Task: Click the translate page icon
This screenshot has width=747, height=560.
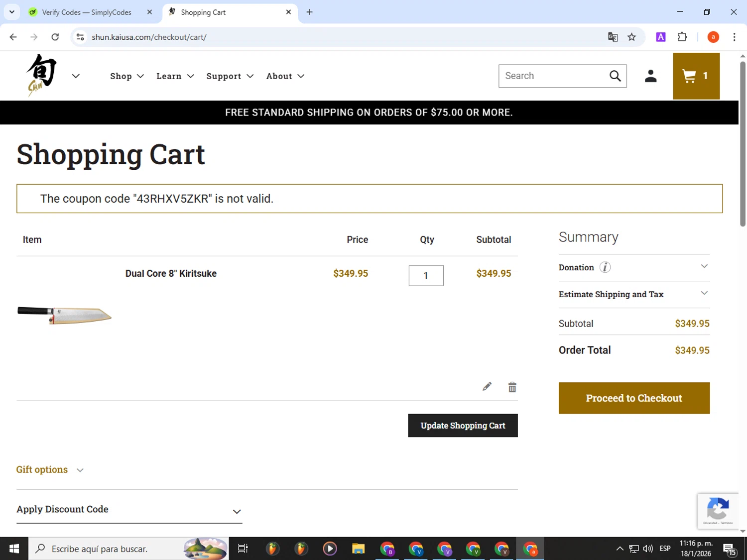Action: (x=613, y=37)
